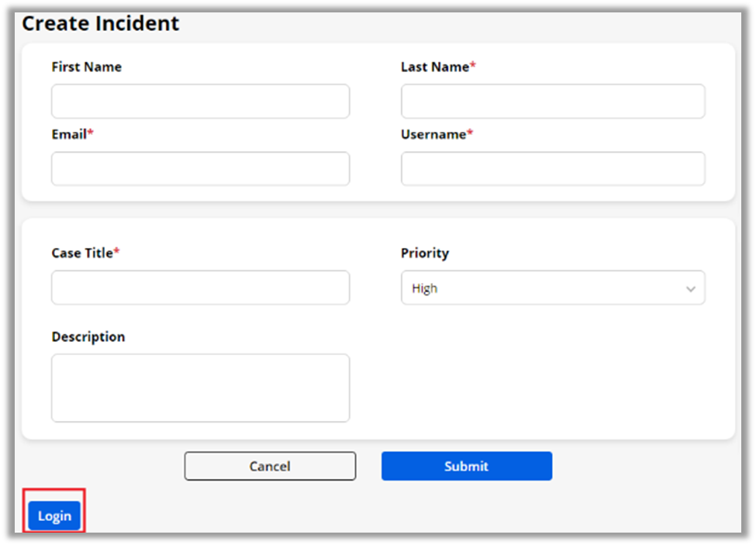Click the Username label text
The width and height of the screenshot is (756, 545).
(433, 134)
